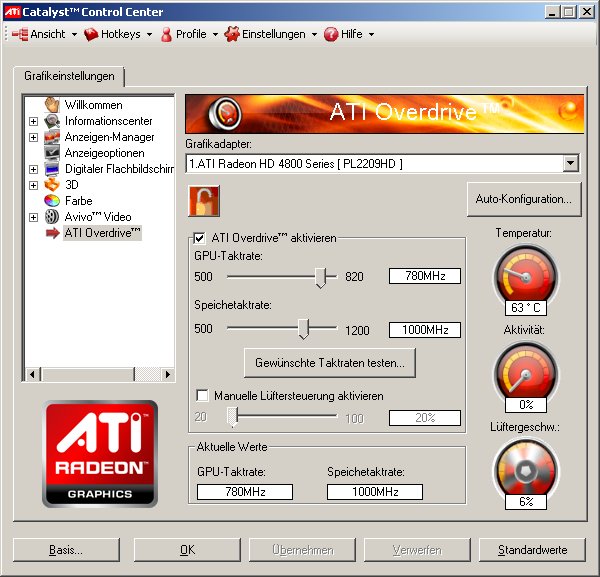Disable the ATI Overdrive aktivieren checkbox

200,238
